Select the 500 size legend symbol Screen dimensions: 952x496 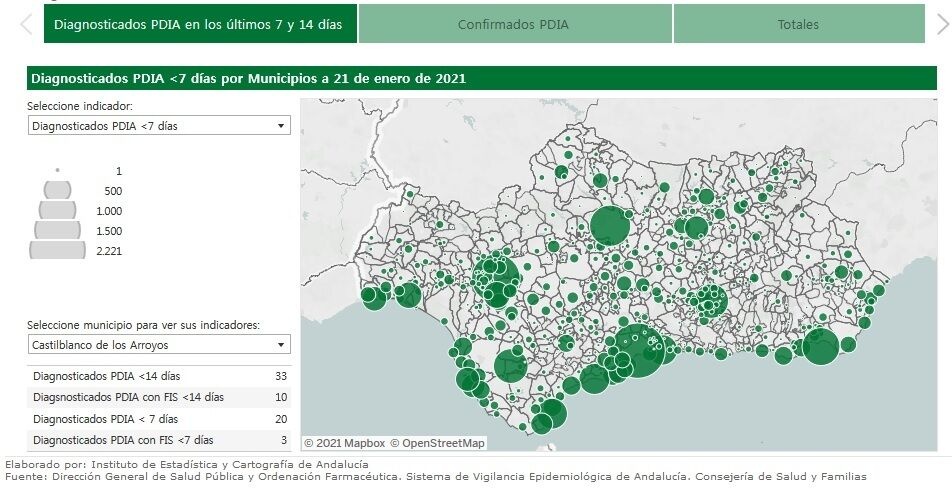[57, 191]
